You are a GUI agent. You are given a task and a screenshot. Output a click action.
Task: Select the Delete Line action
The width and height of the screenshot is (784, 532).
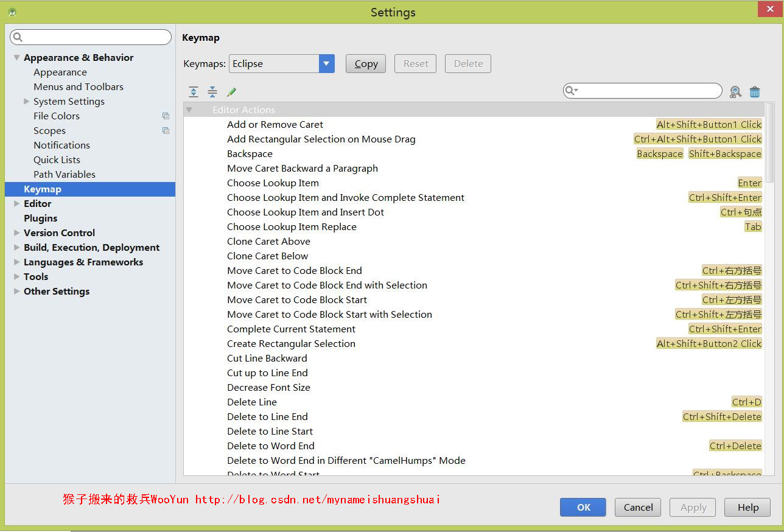point(474,402)
